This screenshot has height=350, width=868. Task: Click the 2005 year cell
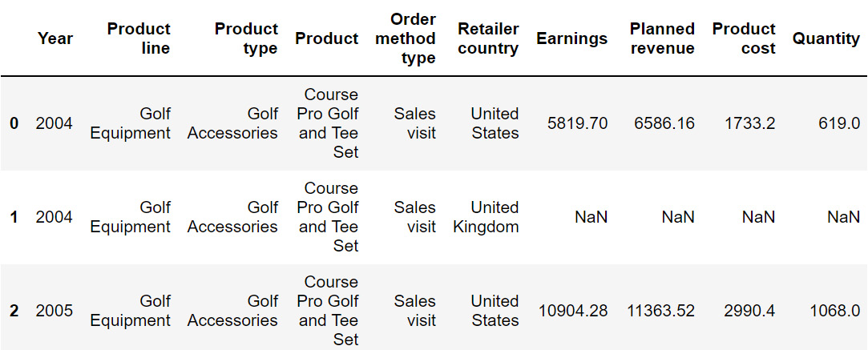pos(55,312)
